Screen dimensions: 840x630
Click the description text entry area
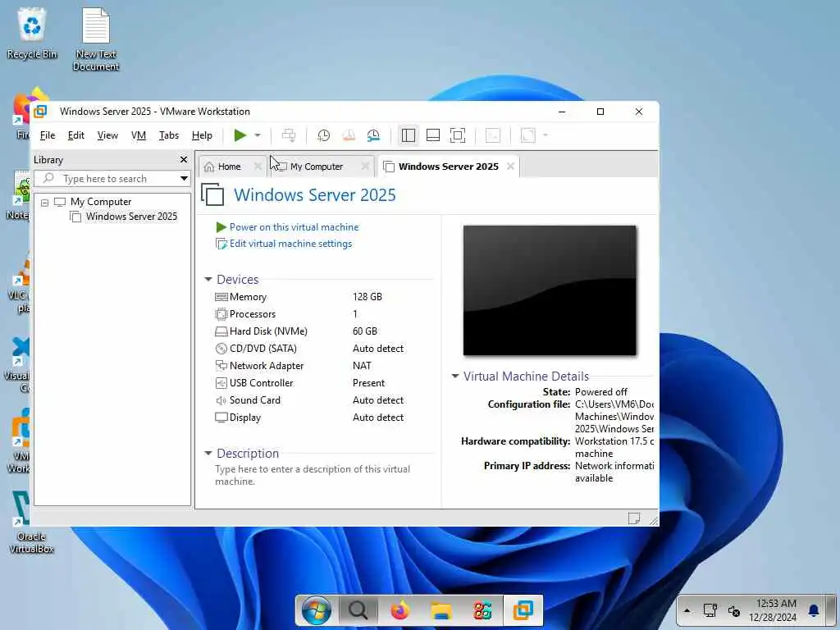click(x=313, y=475)
